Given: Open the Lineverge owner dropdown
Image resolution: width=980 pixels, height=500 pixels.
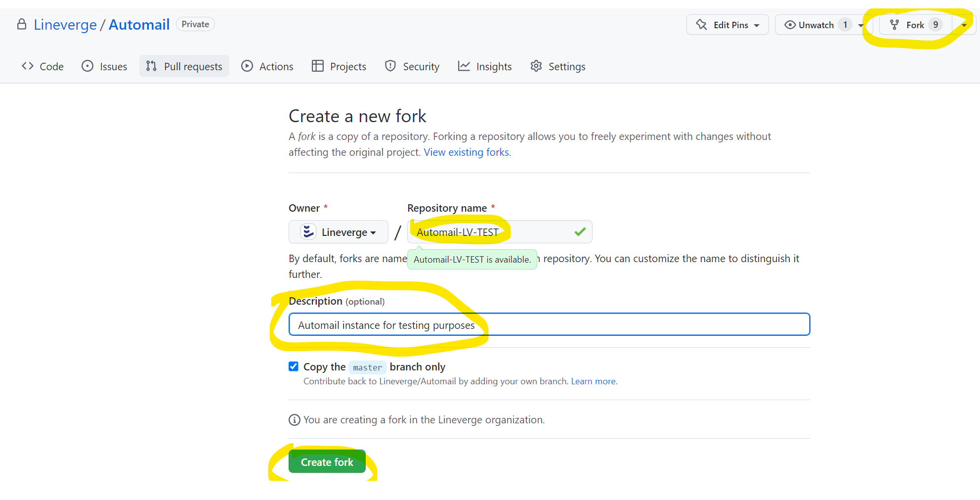Looking at the screenshot, I should (338, 231).
